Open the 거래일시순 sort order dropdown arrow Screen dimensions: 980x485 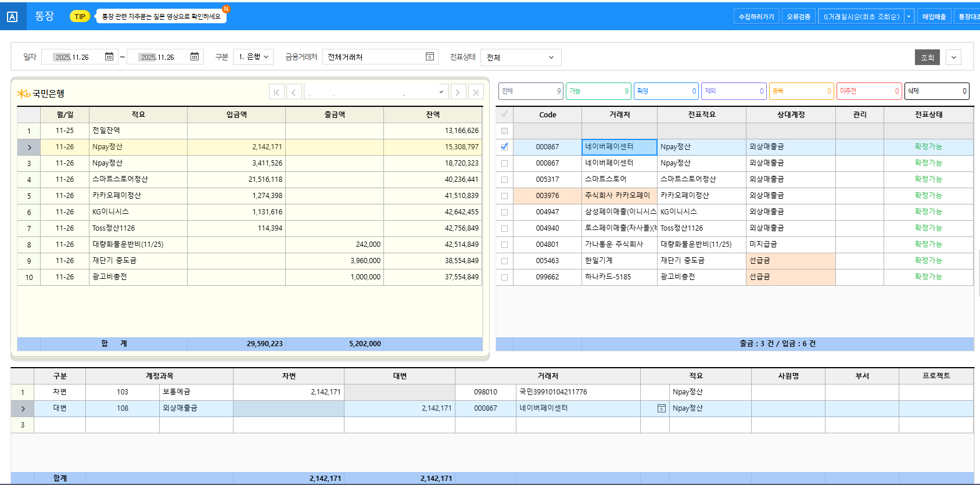pos(909,17)
